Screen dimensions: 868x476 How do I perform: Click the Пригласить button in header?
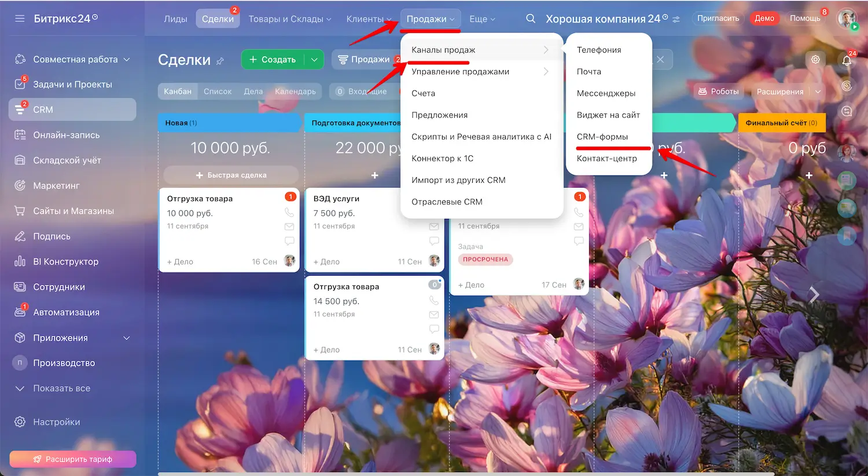[x=718, y=19]
